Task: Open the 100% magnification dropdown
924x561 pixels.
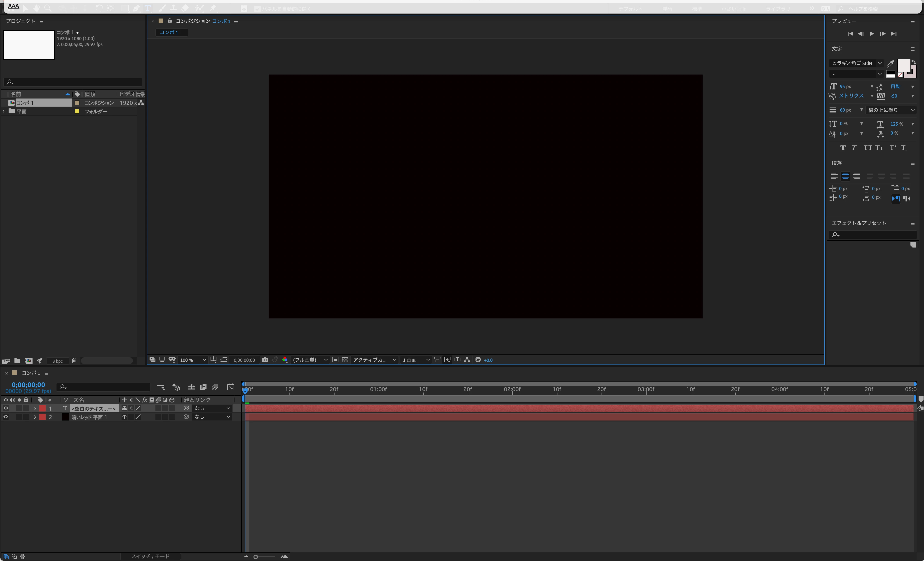Action: point(193,360)
